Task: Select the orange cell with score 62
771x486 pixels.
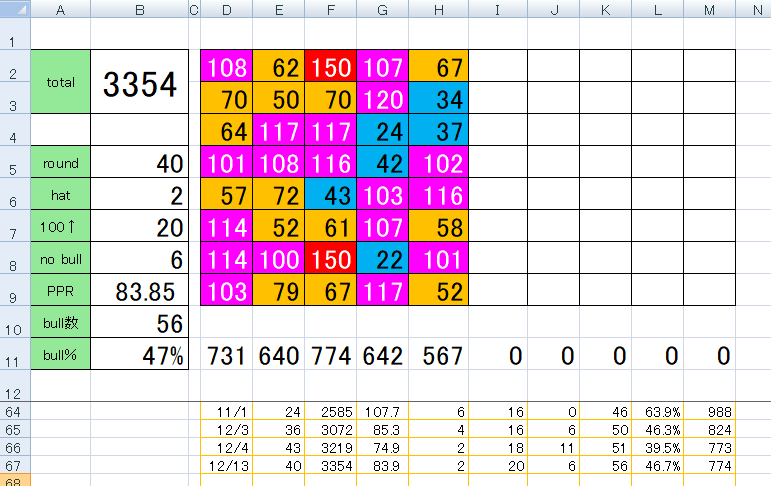Action: coord(279,66)
